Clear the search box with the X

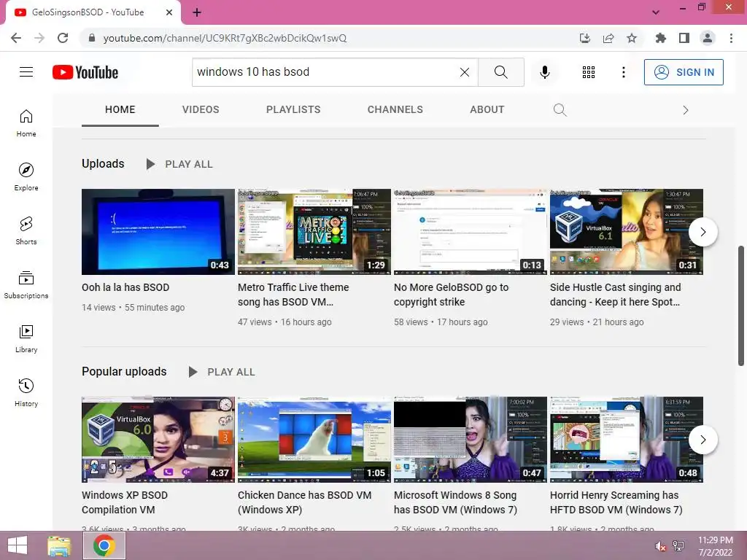(465, 72)
